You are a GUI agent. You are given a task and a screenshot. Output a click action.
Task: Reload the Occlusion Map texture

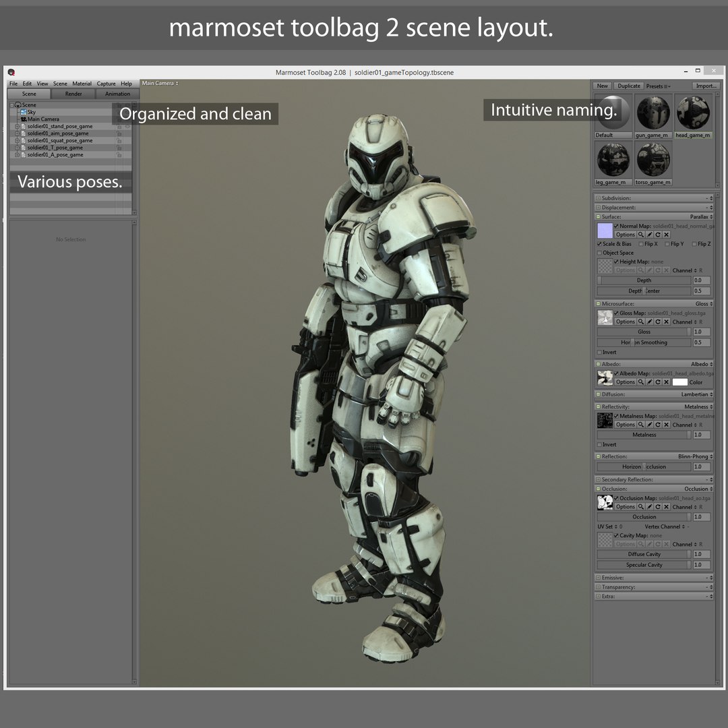[658, 507]
